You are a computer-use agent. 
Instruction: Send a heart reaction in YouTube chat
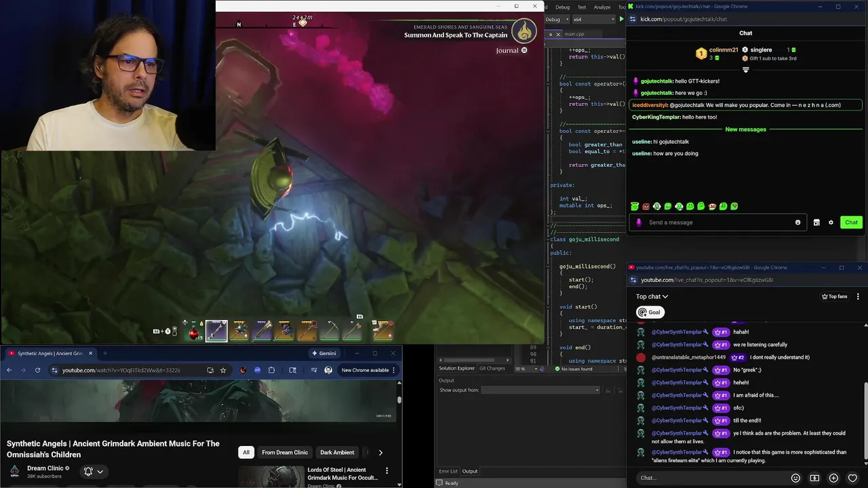coord(852,478)
